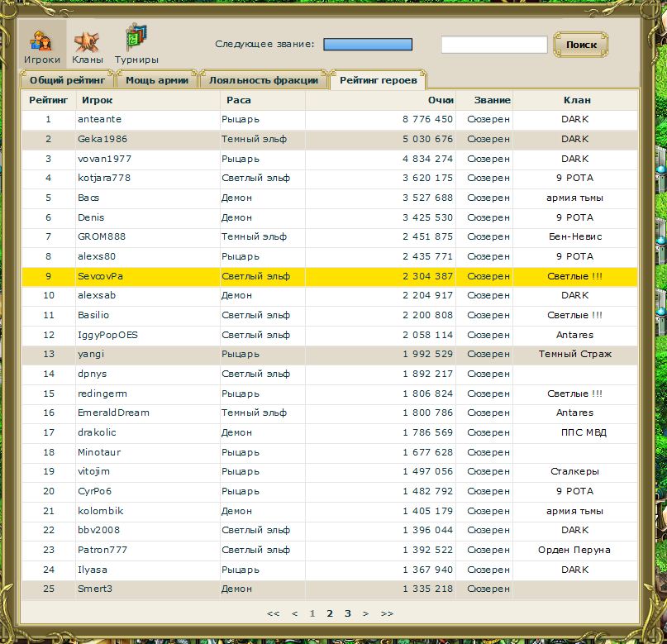Image resolution: width=667 pixels, height=644 pixels.
Task: Open the Лояльность фракции tab
Action: coord(263,80)
